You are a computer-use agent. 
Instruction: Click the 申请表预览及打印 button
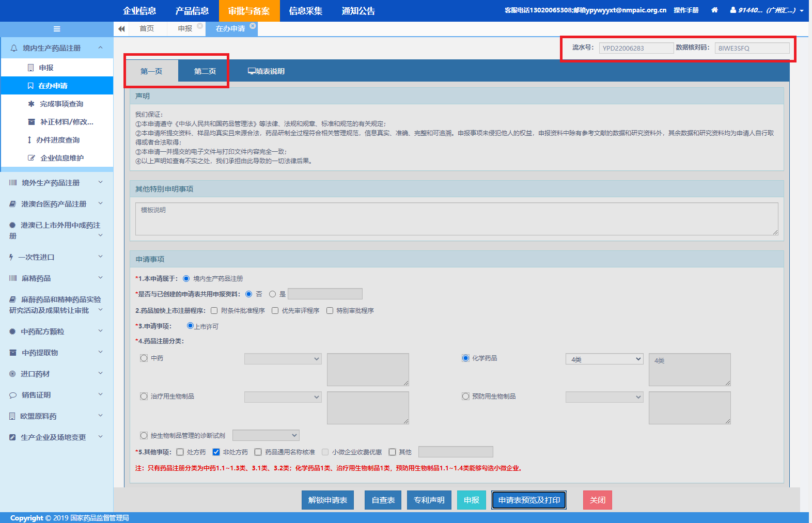tap(529, 500)
